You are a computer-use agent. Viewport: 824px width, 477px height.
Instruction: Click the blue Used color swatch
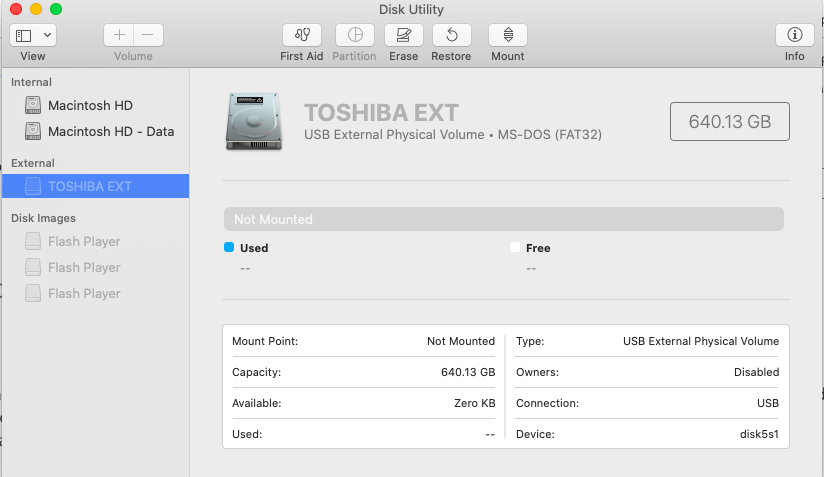coord(229,247)
